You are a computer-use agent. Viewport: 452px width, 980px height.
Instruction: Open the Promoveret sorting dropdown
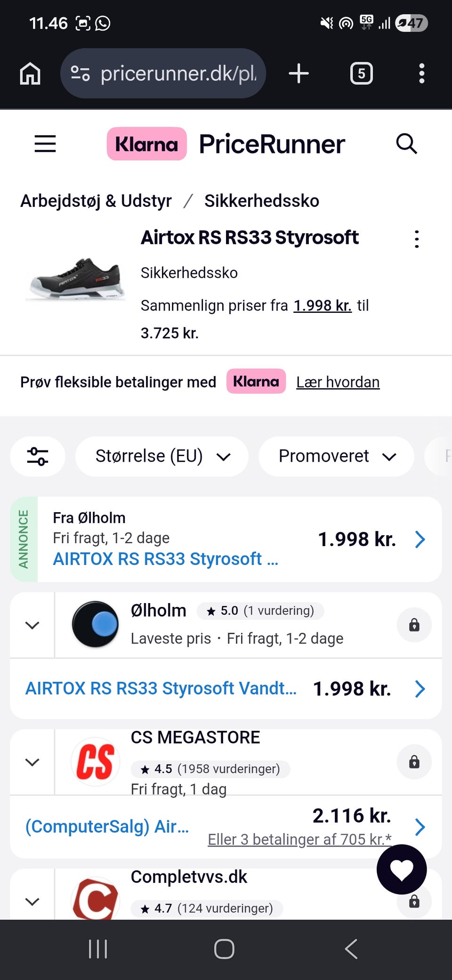[336, 456]
